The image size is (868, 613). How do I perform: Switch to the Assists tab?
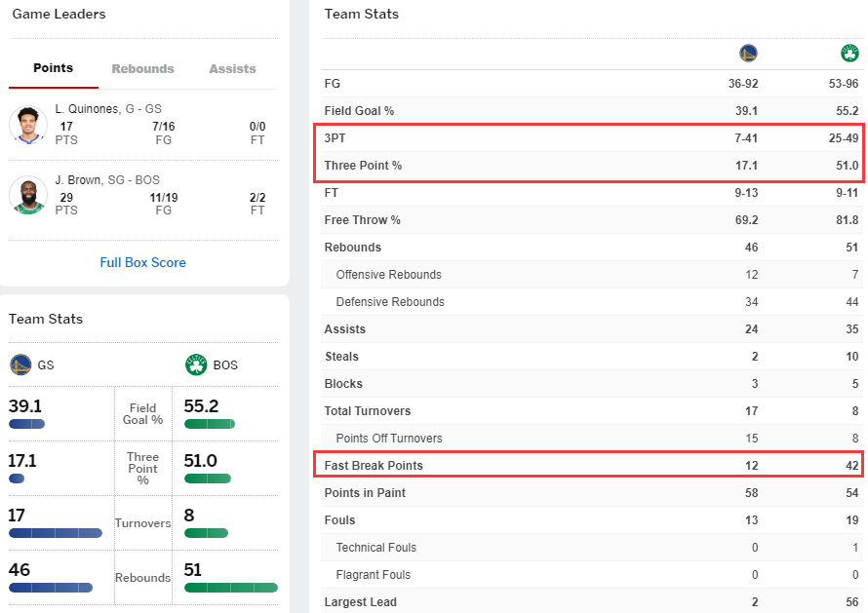[232, 69]
